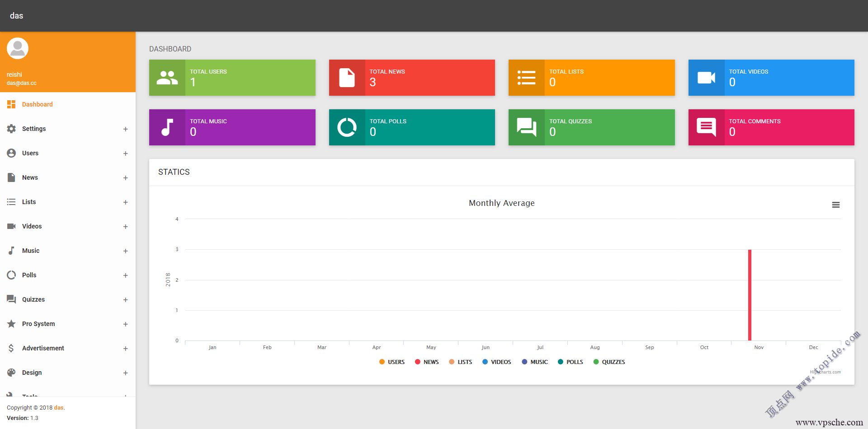This screenshot has width=868, height=429.
Task: Click the Total Quizzes chat bubbles icon
Action: tap(526, 127)
